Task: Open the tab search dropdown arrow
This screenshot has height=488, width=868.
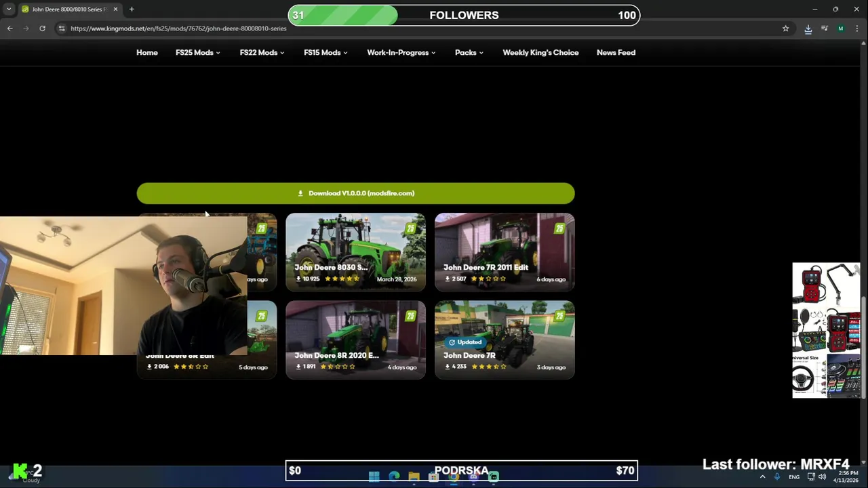Action: pos(9,9)
